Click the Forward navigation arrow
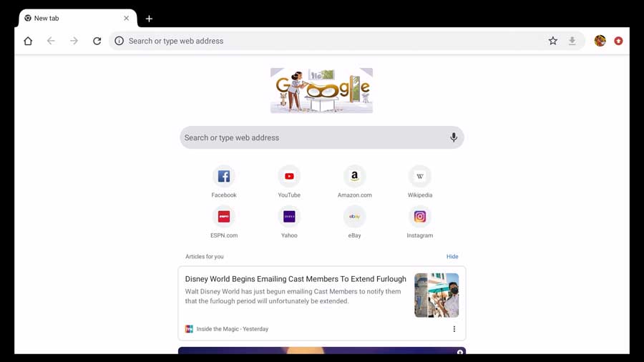The width and height of the screenshot is (644, 362). 74,41
